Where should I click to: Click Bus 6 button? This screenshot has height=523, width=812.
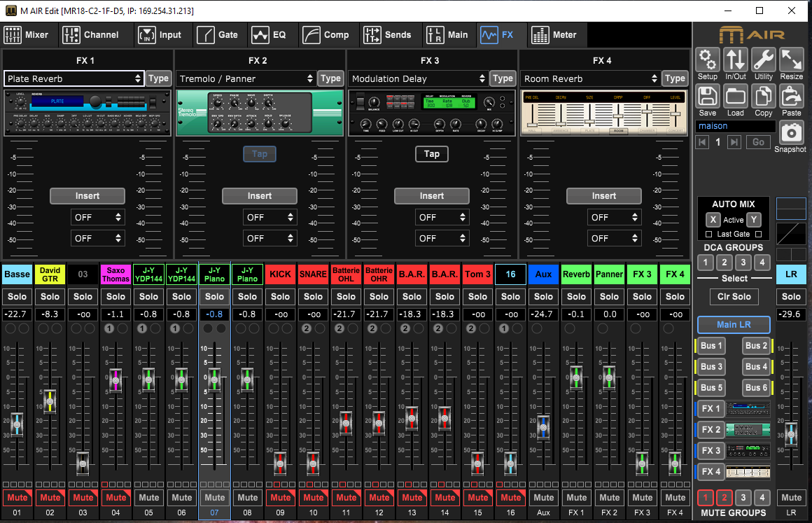tap(757, 387)
